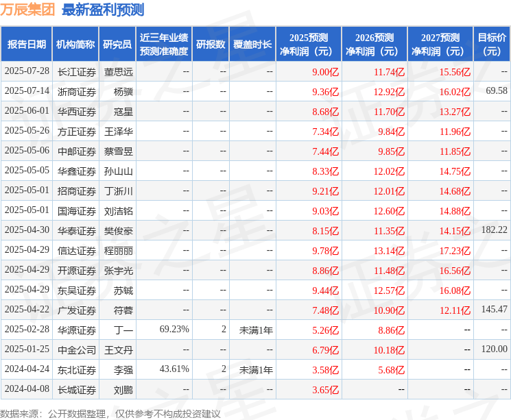Screen dimensions: 511x420
Task: Click target price 69.58
Action: point(497,90)
